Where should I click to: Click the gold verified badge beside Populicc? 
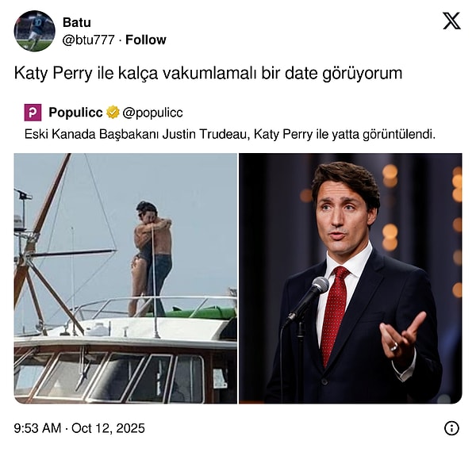(x=113, y=113)
